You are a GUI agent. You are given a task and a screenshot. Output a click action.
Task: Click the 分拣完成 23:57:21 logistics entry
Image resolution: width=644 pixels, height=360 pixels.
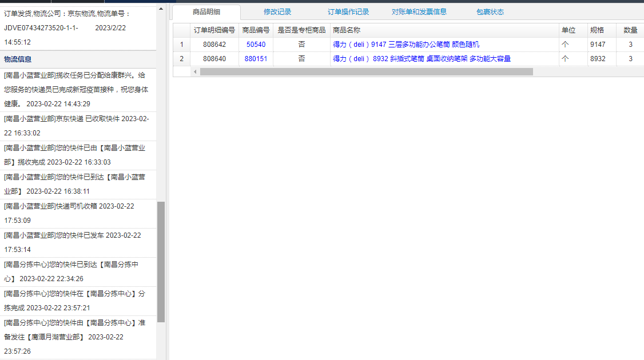coord(78,301)
